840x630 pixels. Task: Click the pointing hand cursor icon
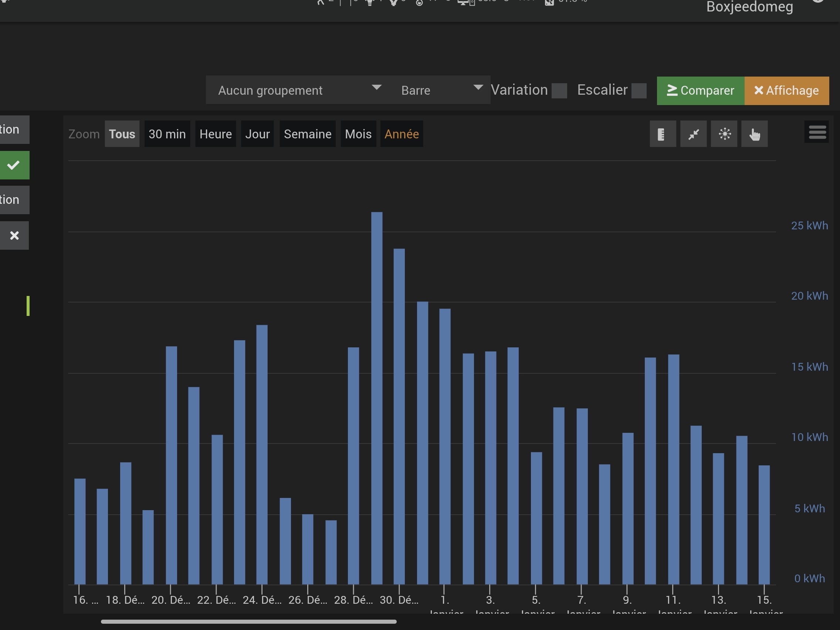[x=754, y=134]
